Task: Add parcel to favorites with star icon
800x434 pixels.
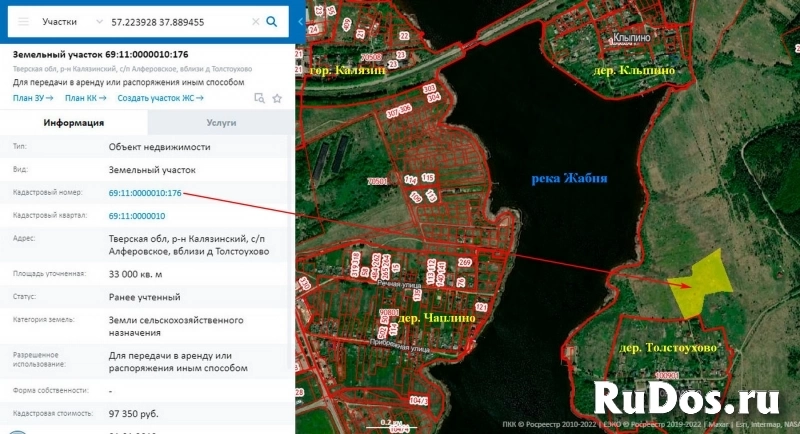Action: [277, 98]
